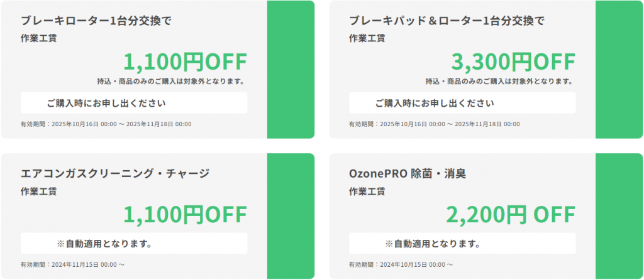The width and height of the screenshot is (644, 280).
Task: Open the エアコンガスクリーニング・チャージ coupon title
Action: click(x=114, y=173)
